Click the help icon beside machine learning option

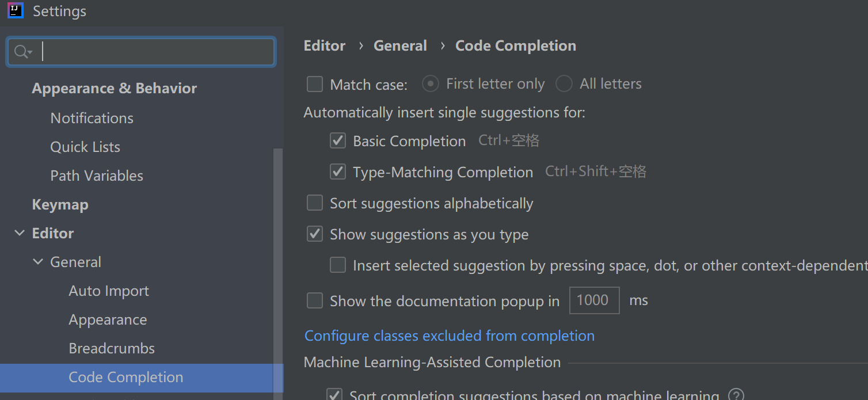(736, 395)
